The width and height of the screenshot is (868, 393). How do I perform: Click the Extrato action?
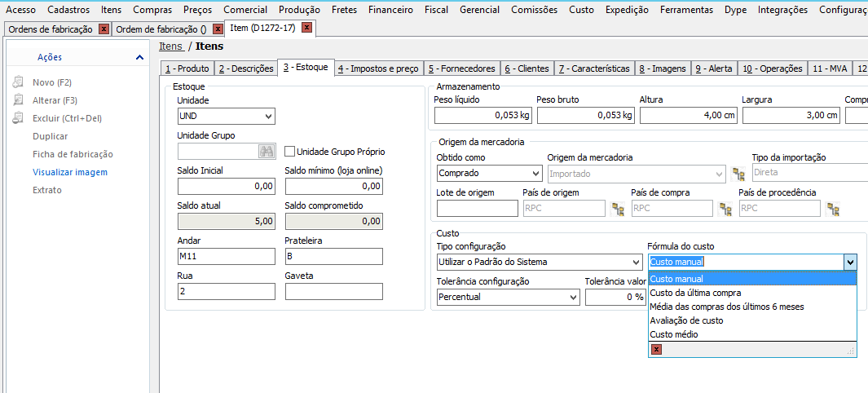[47, 190]
